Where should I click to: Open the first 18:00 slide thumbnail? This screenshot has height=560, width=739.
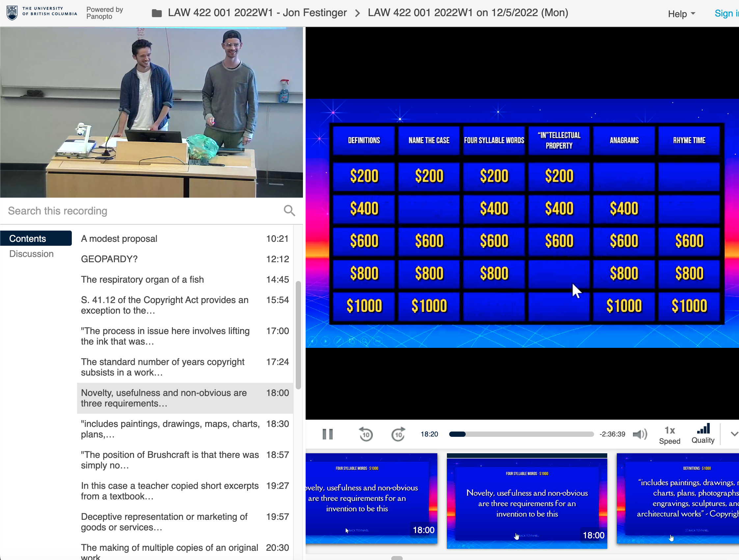coord(371,498)
